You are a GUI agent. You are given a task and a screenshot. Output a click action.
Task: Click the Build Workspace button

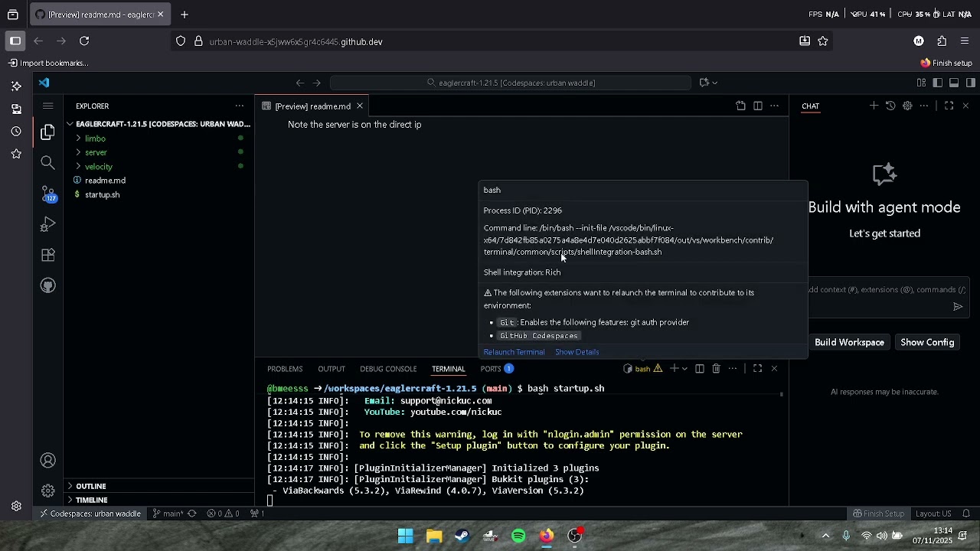[x=849, y=342]
